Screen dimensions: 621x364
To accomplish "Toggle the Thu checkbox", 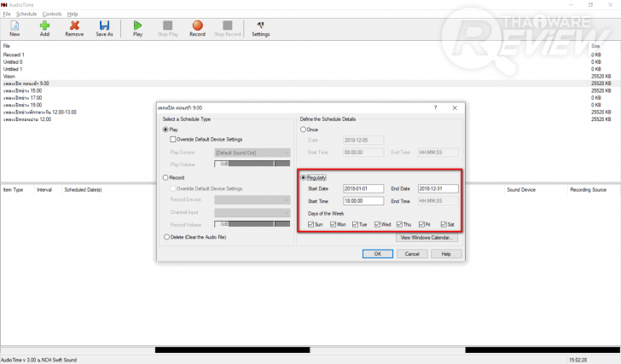I will [399, 224].
